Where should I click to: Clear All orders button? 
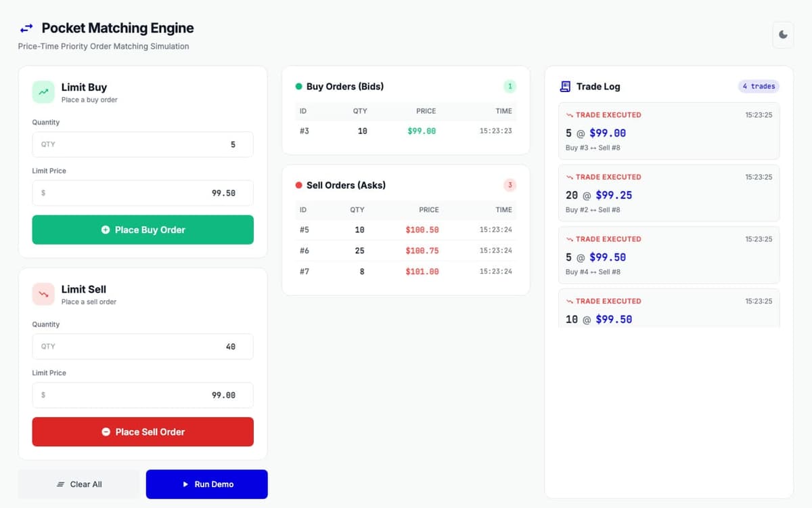(79, 484)
